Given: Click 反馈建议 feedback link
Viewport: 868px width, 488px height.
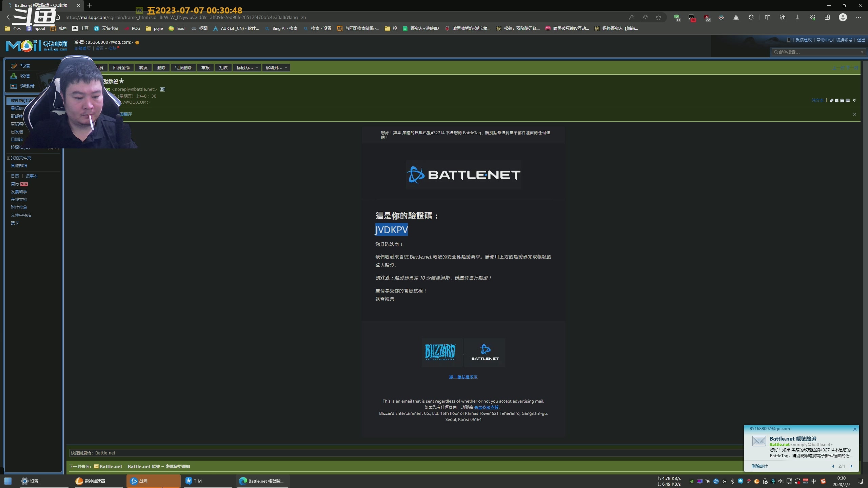Looking at the screenshot, I should (804, 40).
